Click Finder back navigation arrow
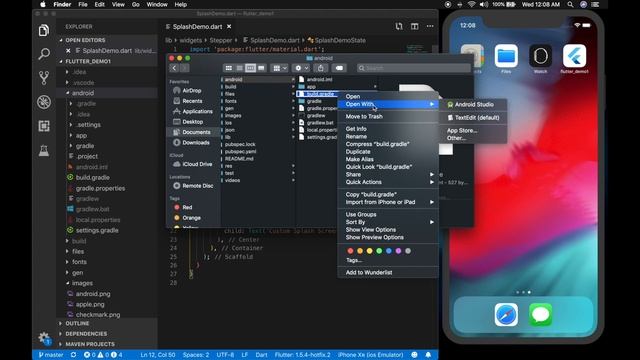Image resolution: width=640 pixels, height=360 pixels. point(174,68)
